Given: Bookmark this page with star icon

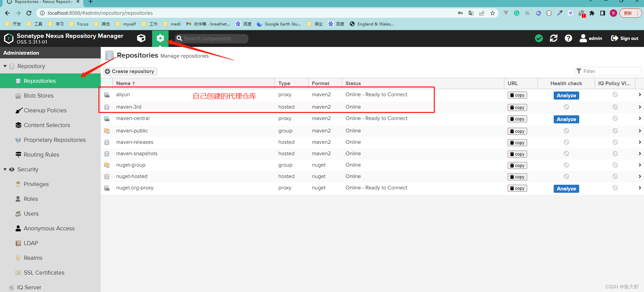Looking at the screenshot, I should click(x=493, y=13).
